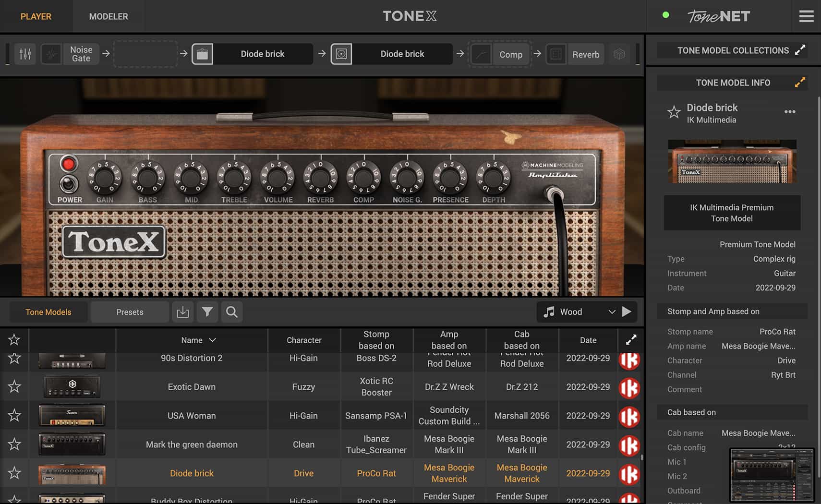
Task: Open the Presets tab
Action: (x=129, y=312)
